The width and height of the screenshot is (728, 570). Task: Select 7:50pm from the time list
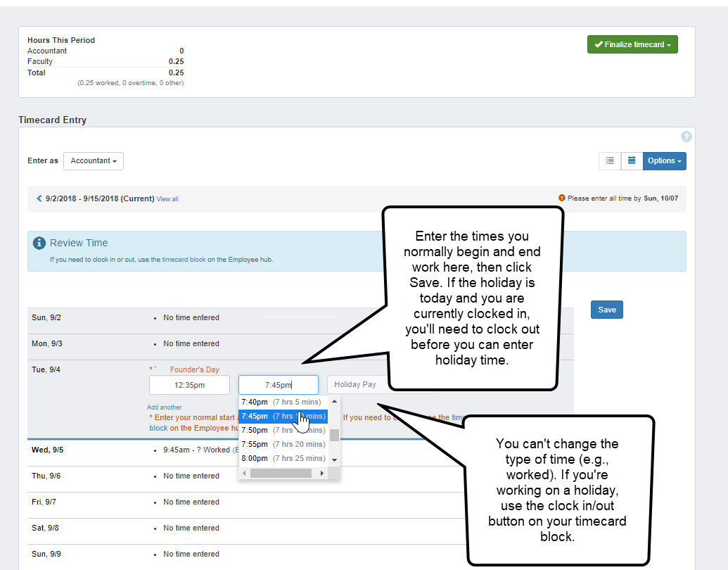click(283, 430)
